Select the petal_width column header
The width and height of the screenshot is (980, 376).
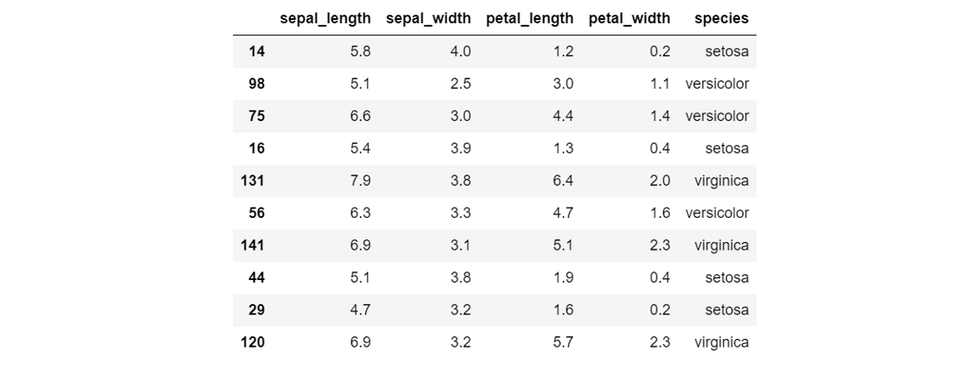click(629, 18)
